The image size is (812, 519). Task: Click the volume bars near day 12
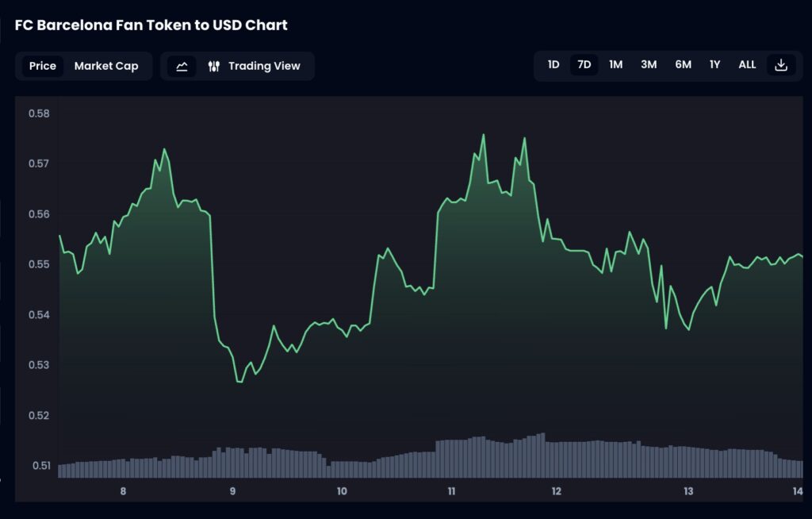click(x=555, y=459)
